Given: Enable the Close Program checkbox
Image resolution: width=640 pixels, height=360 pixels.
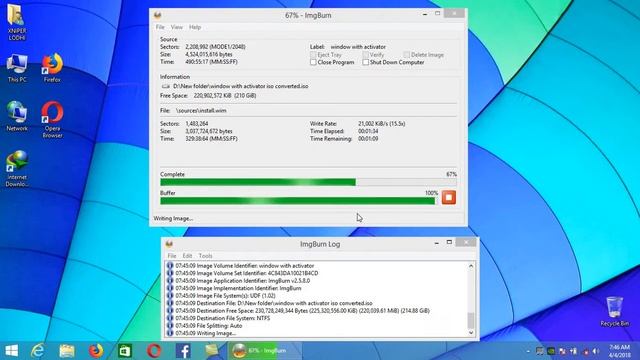Looking at the screenshot, I should point(313,62).
